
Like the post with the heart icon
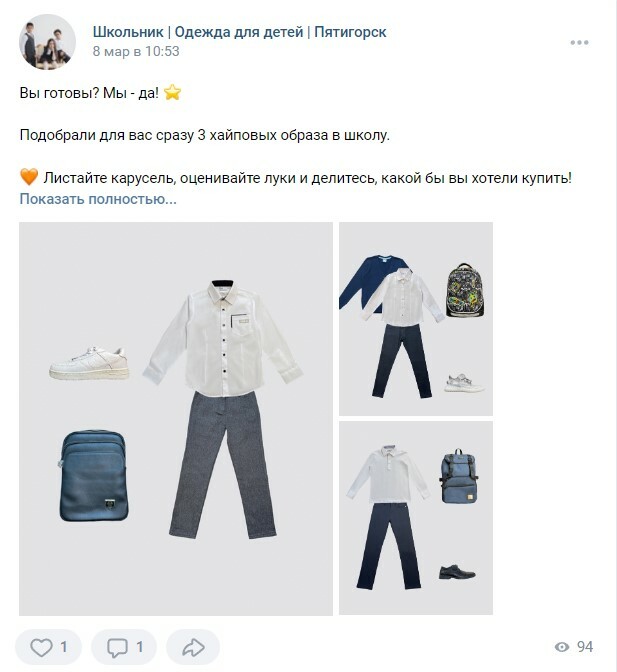click(41, 647)
